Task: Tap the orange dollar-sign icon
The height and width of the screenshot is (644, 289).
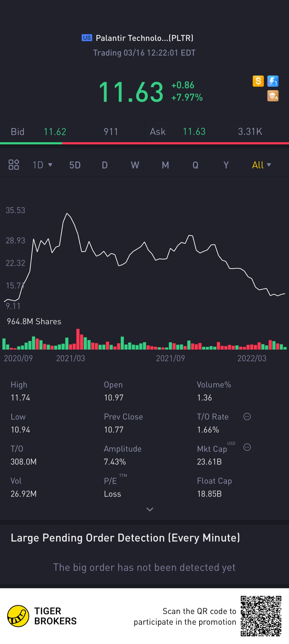Action: (x=258, y=81)
